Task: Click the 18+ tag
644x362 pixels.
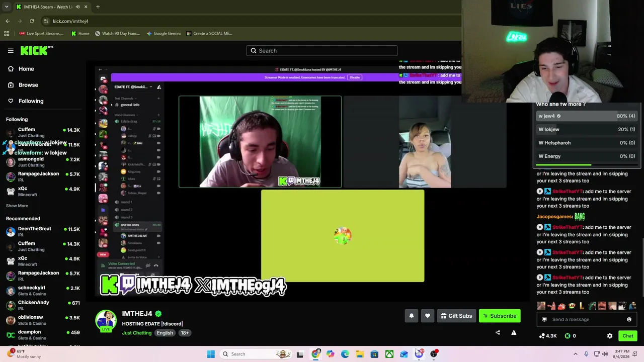Action: [185, 333]
